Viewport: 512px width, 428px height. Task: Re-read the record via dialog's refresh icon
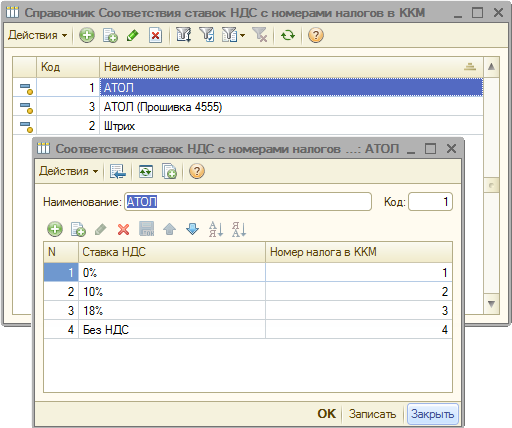pos(146,171)
